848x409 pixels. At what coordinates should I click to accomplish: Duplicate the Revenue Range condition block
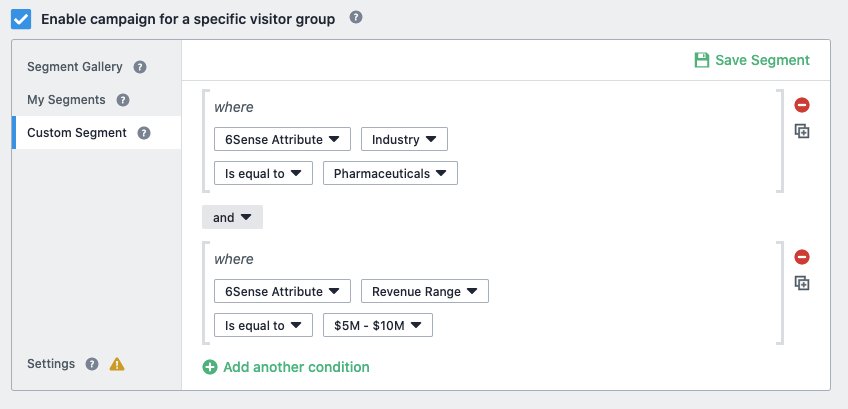tap(801, 283)
